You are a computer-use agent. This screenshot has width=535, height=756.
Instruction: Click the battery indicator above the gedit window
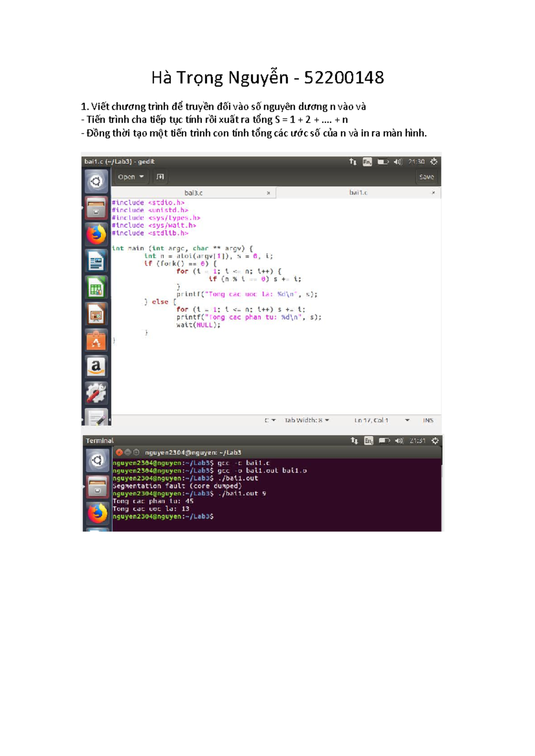pos(383,162)
